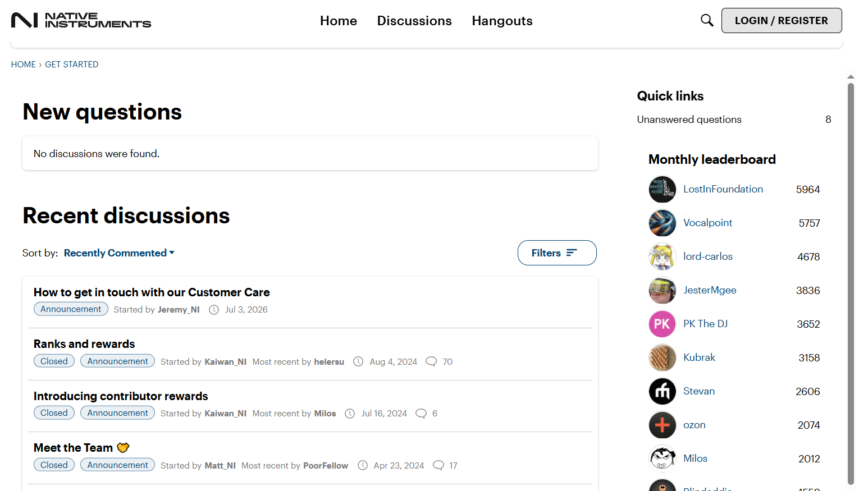Click Announcement tag under Customer Care post
This screenshot has width=868, height=491.
71,309
